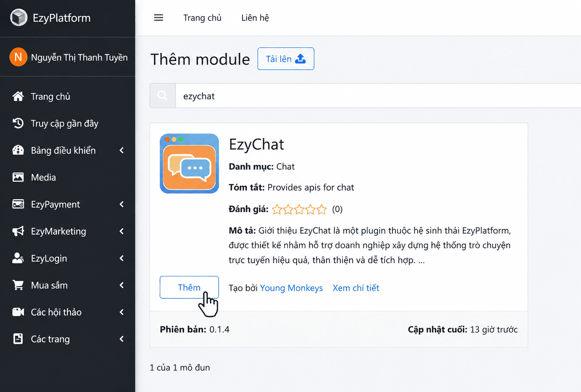
Task: Click the Thêm module page heading
Action: (x=200, y=59)
